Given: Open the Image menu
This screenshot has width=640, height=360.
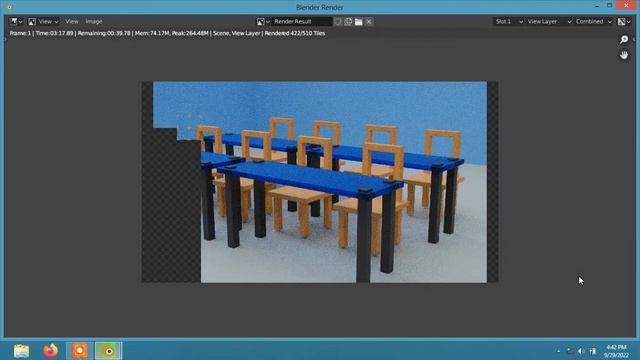Looking at the screenshot, I should 94,21.
